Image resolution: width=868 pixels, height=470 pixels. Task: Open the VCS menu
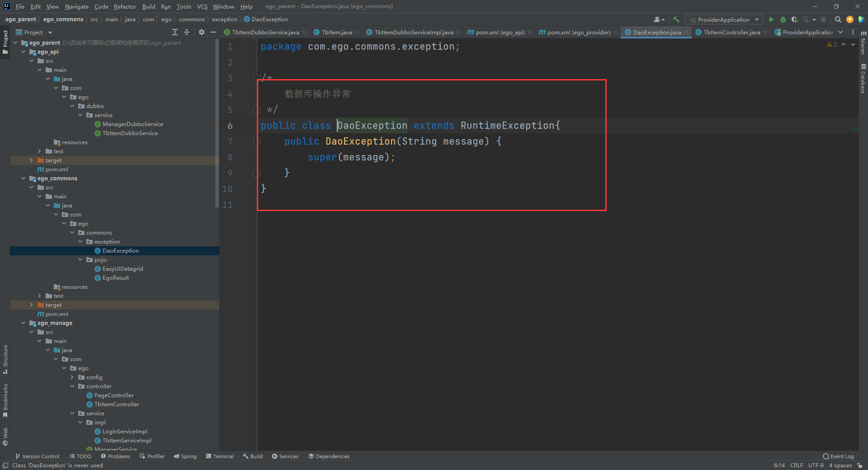[202, 6]
